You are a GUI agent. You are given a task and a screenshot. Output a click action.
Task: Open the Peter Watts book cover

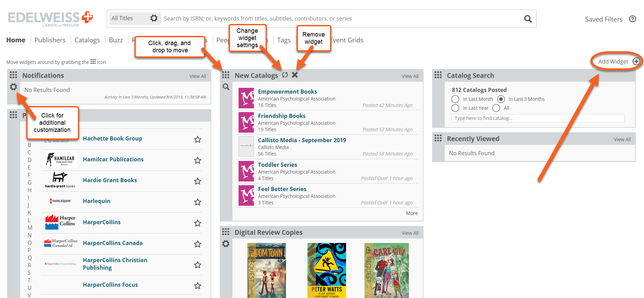(327, 270)
